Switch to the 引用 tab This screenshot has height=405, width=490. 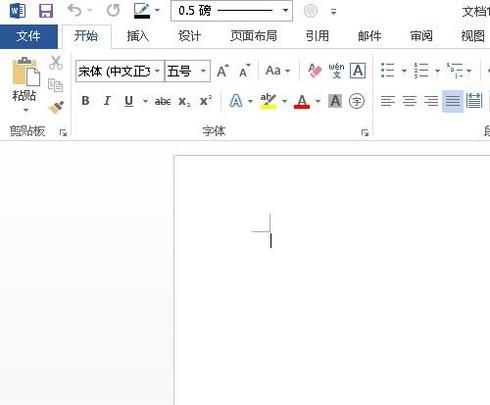click(x=317, y=36)
